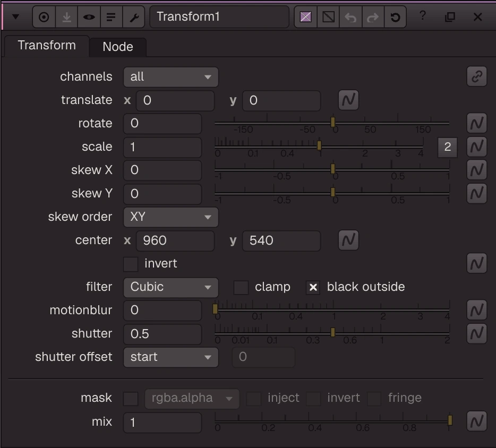Click the undo arrow icon
Image resolution: width=496 pixels, height=448 pixels.
pyautogui.click(x=350, y=17)
